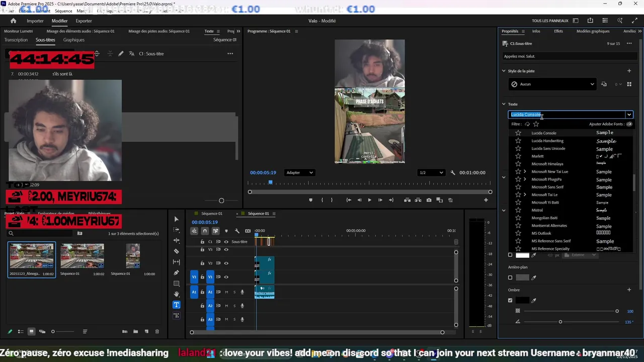Hide the C1 Sous-titre track eye
Image resolution: width=644 pixels, height=362 pixels.
(x=226, y=242)
